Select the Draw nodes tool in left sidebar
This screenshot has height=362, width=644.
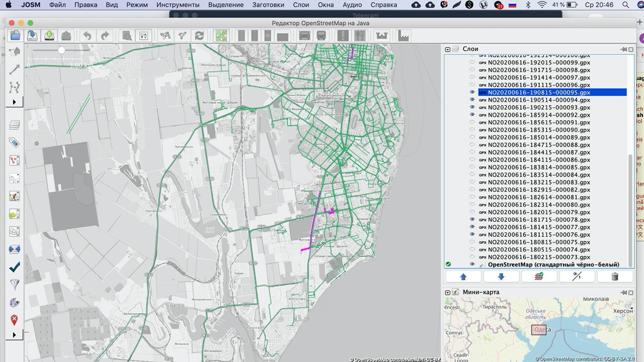coord(15,69)
